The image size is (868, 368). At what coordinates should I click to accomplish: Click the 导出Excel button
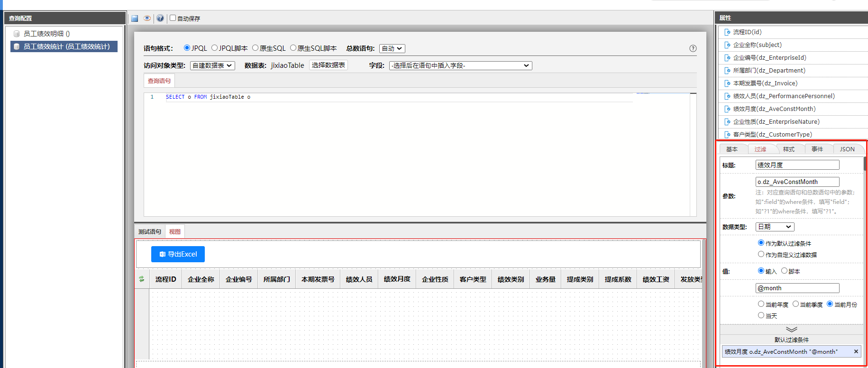click(x=178, y=254)
